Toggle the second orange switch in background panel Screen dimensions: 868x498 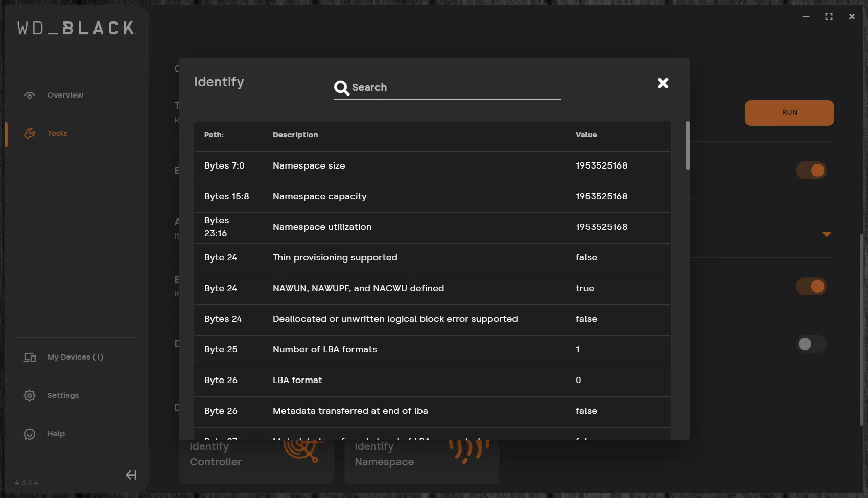point(811,287)
